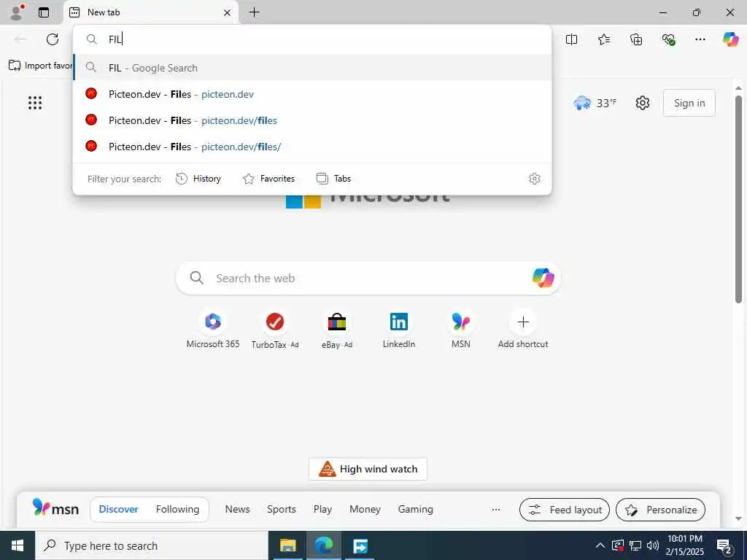Switch to the Following tab
747x560 pixels.
178,509
